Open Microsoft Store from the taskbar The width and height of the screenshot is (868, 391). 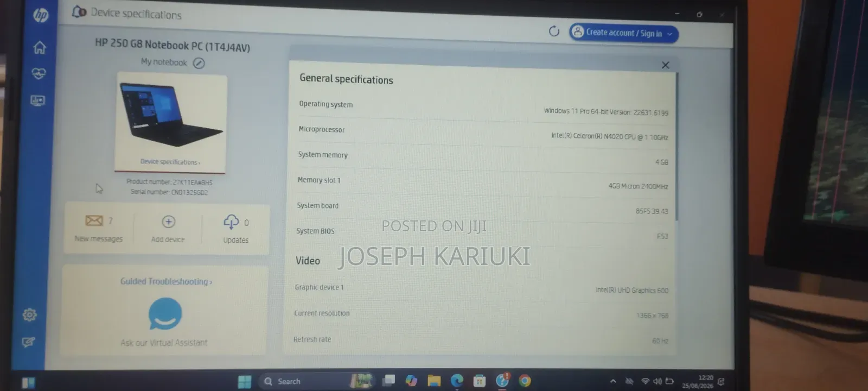(480, 381)
